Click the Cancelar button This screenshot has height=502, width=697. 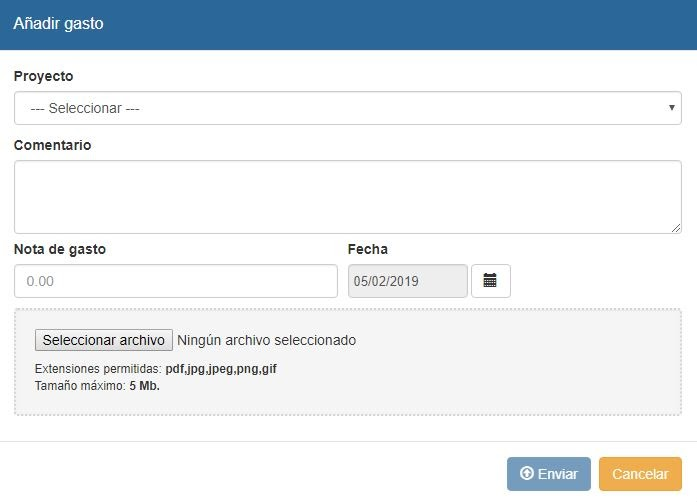639,474
